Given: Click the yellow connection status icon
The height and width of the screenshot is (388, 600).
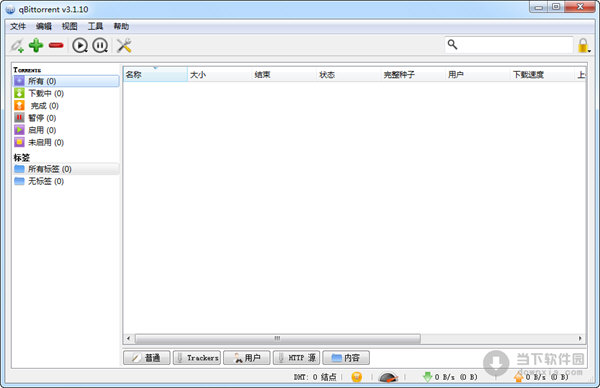Looking at the screenshot, I should click(x=357, y=377).
